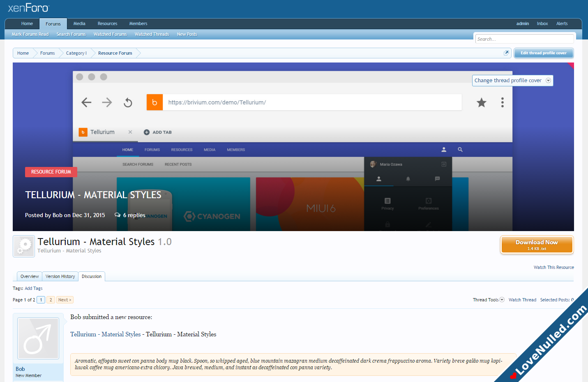Image resolution: width=588 pixels, height=382 pixels.
Task: Switch to the Version History tab
Action: (60, 276)
